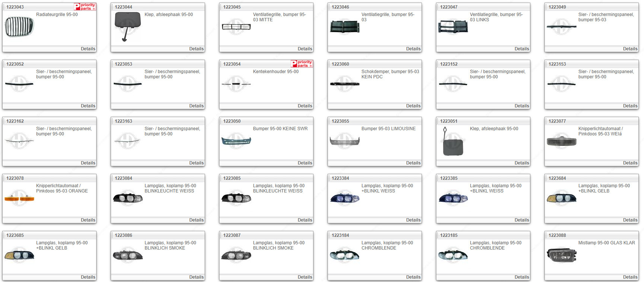Open the smoke headlight image for 1223087
644x282 pixels.
click(236, 255)
